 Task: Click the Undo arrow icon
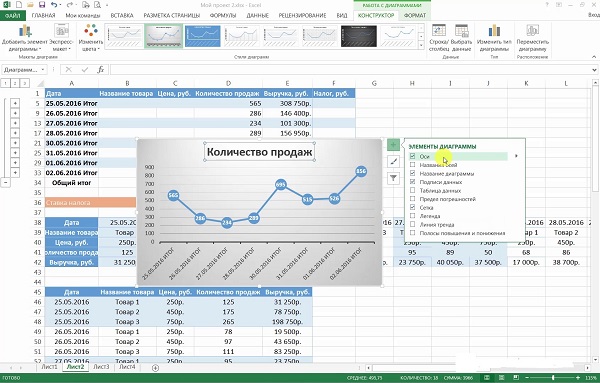pyautogui.click(x=54, y=5)
